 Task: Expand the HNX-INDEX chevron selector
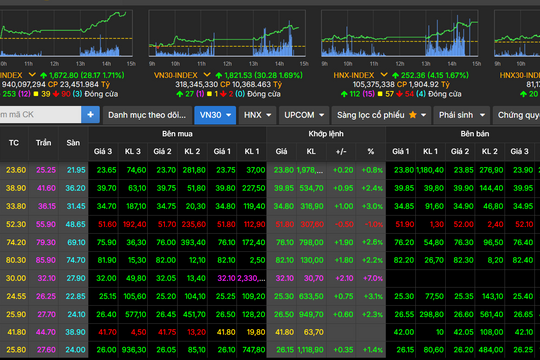(384, 75)
